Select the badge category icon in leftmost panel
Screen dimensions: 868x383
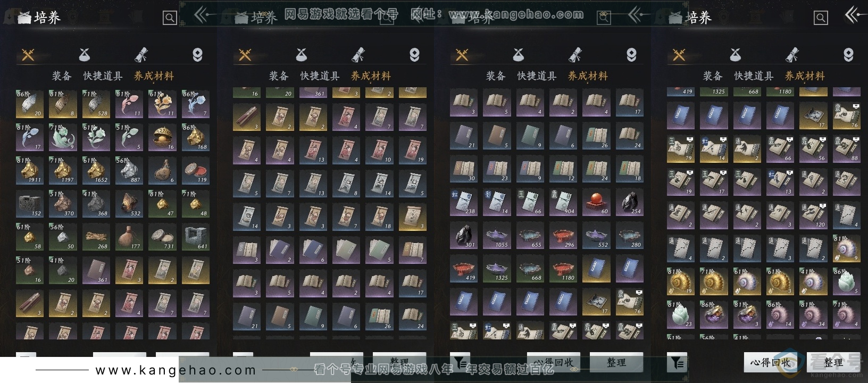tap(197, 54)
